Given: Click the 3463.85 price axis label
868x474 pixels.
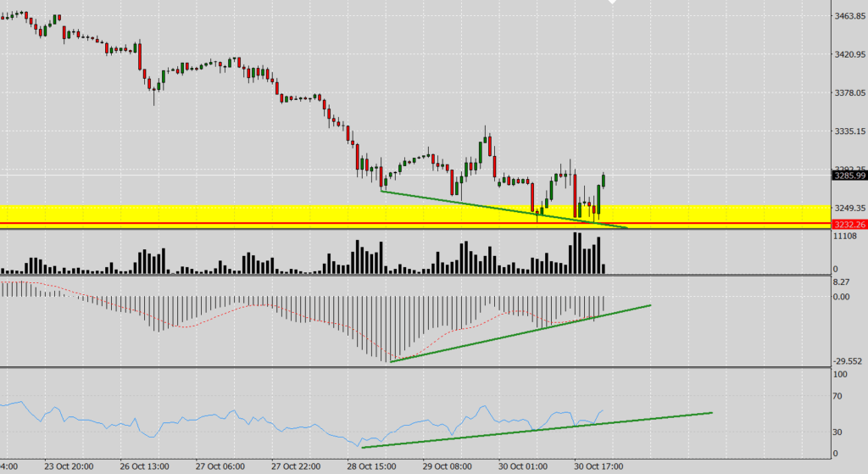Looking at the screenshot, I should tap(849, 16).
